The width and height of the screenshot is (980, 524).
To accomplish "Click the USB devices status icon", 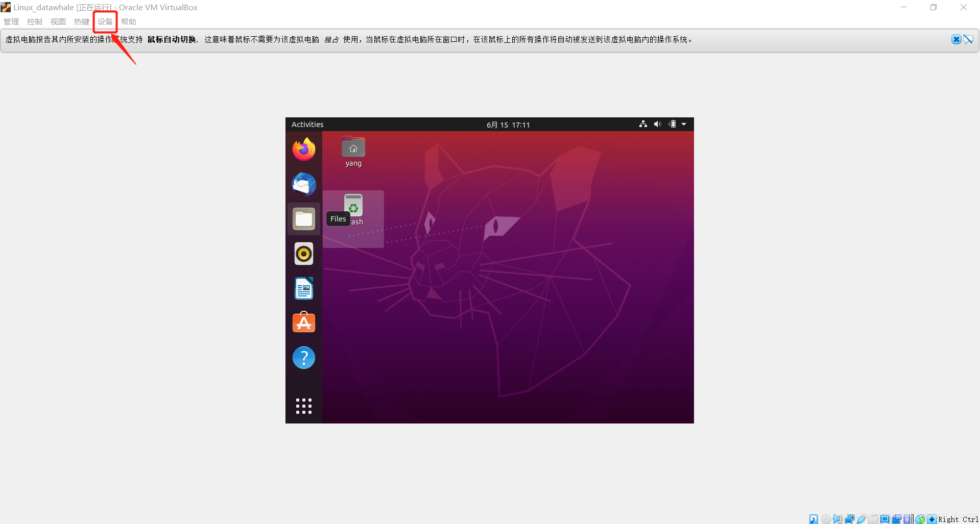I will (x=862, y=519).
